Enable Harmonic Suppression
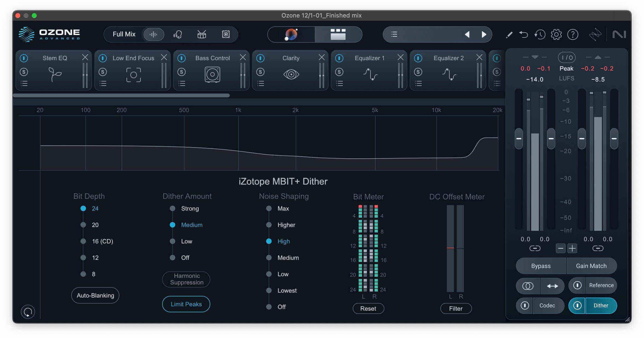This screenshot has height=338, width=644. pyautogui.click(x=186, y=279)
